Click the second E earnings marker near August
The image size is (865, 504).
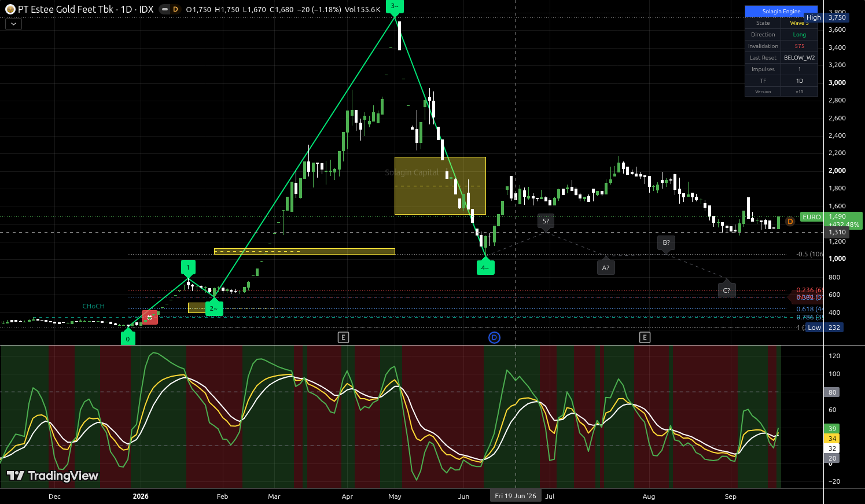[x=645, y=337]
